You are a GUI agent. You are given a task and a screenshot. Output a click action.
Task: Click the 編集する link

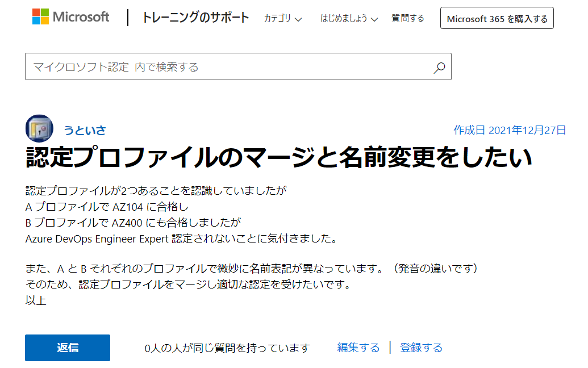358,348
